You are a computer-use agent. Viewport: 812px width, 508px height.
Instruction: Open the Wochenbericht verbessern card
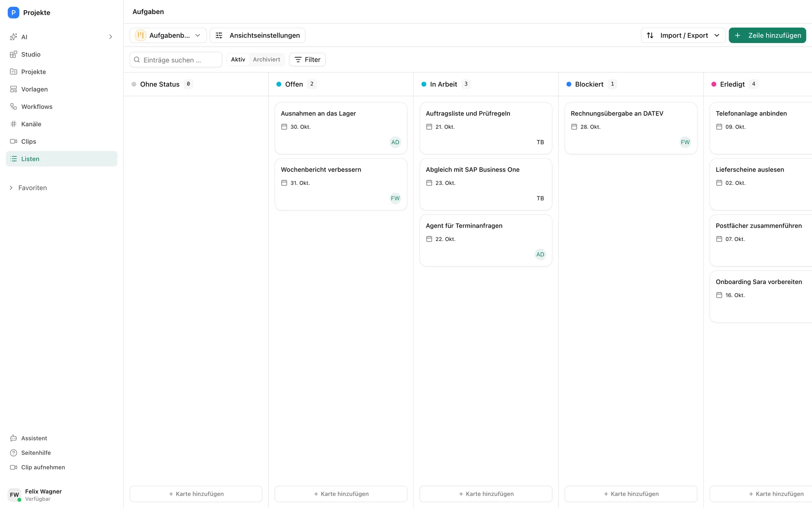pyautogui.click(x=341, y=184)
